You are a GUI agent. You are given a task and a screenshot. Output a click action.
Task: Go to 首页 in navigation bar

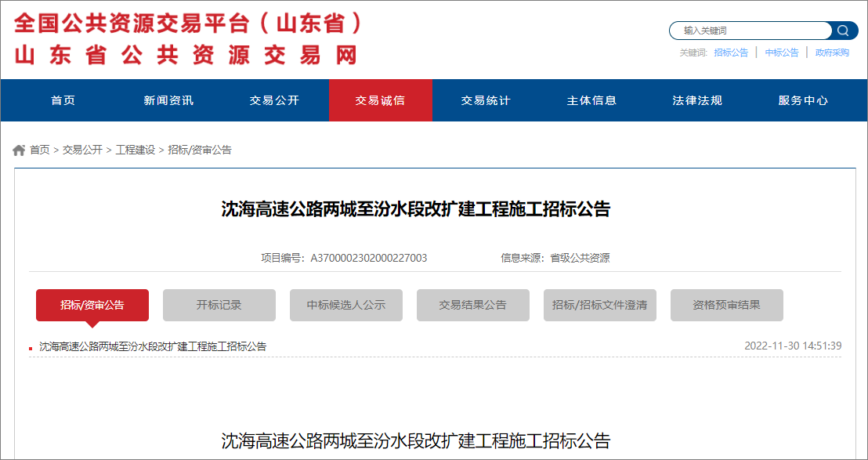click(x=63, y=100)
